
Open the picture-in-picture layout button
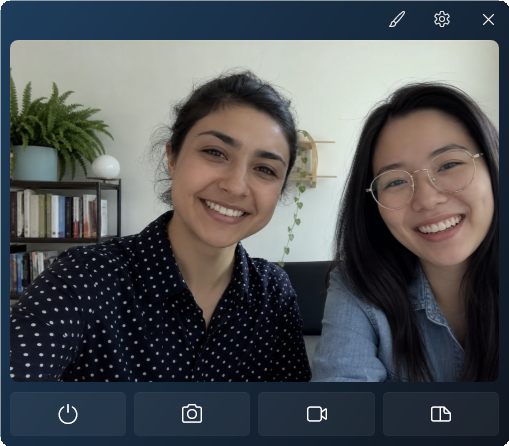coord(441,414)
